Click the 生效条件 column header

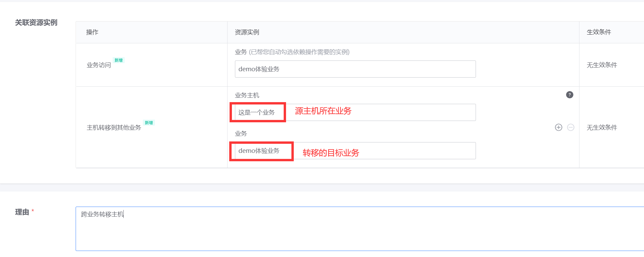click(x=599, y=32)
